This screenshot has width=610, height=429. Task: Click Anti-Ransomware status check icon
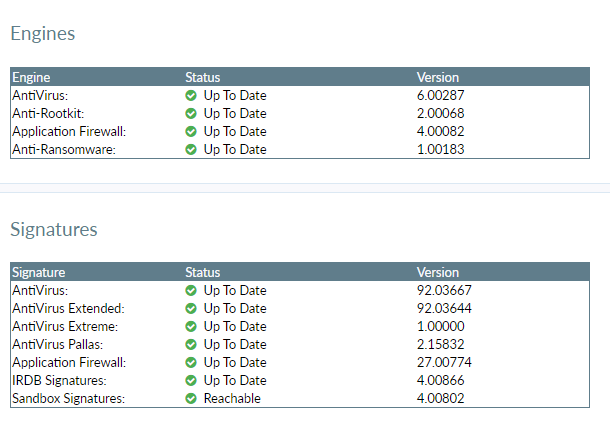(x=191, y=149)
